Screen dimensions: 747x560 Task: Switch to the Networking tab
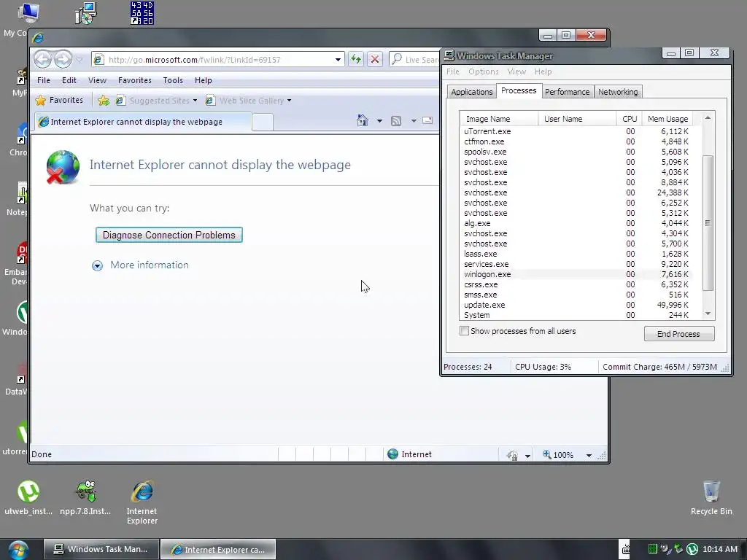coord(618,92)
